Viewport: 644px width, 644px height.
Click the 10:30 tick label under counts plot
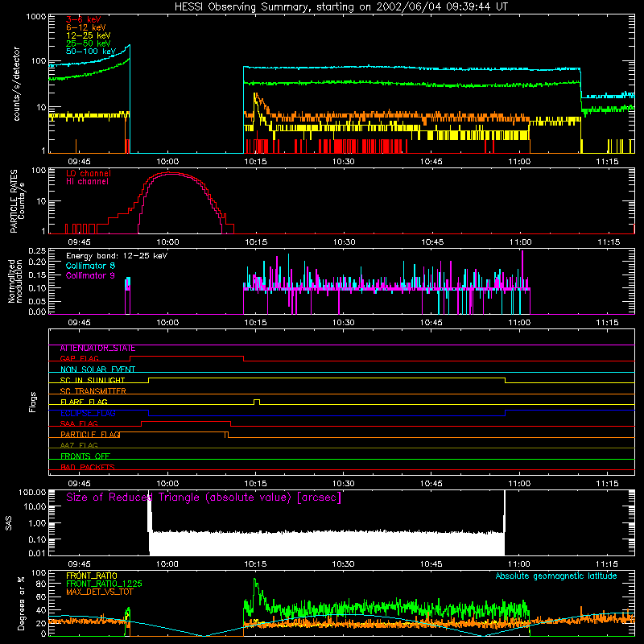pyautogui.click(x=344, y=162)
